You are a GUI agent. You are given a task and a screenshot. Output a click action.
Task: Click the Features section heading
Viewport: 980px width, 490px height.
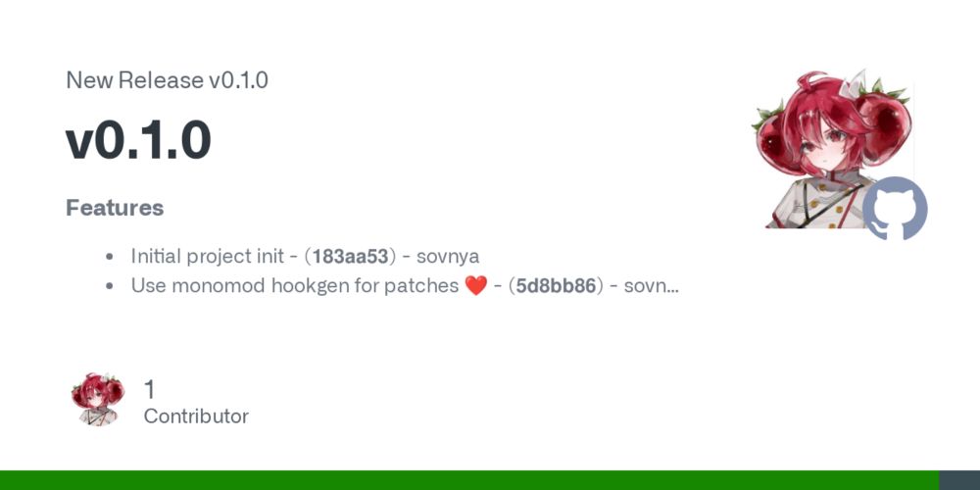point(115,208)
